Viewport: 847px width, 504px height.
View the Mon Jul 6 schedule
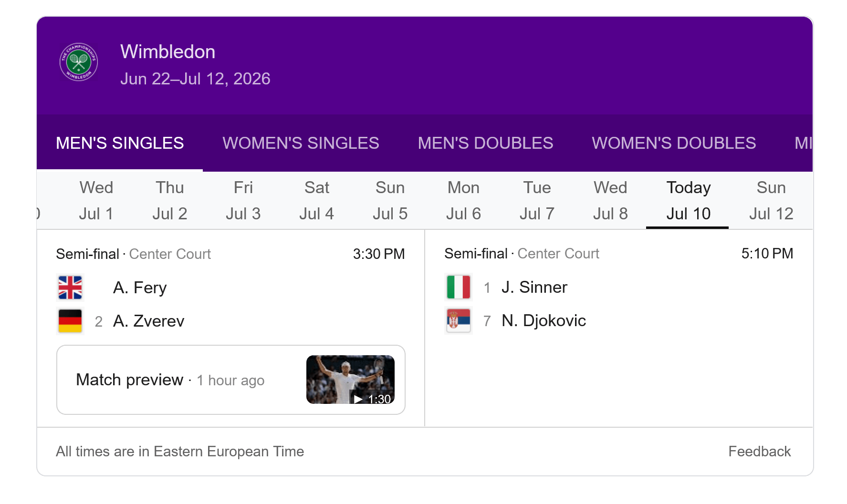pos(463,200)
